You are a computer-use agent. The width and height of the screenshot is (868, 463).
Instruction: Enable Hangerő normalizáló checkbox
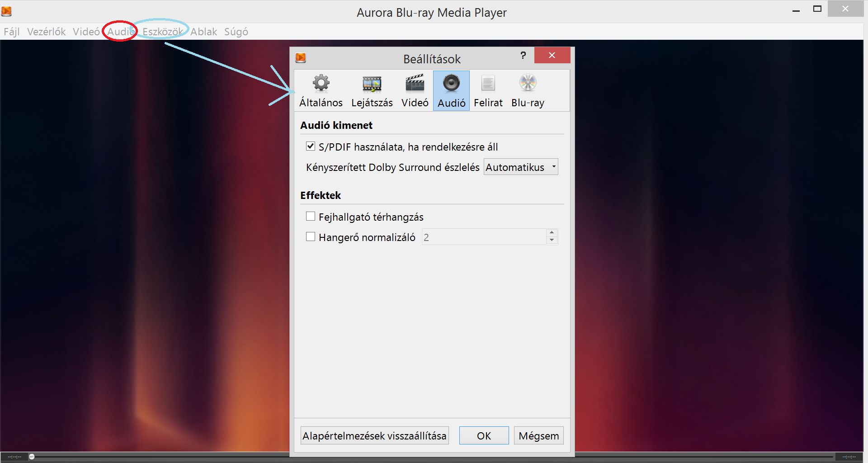click(311, 236)
